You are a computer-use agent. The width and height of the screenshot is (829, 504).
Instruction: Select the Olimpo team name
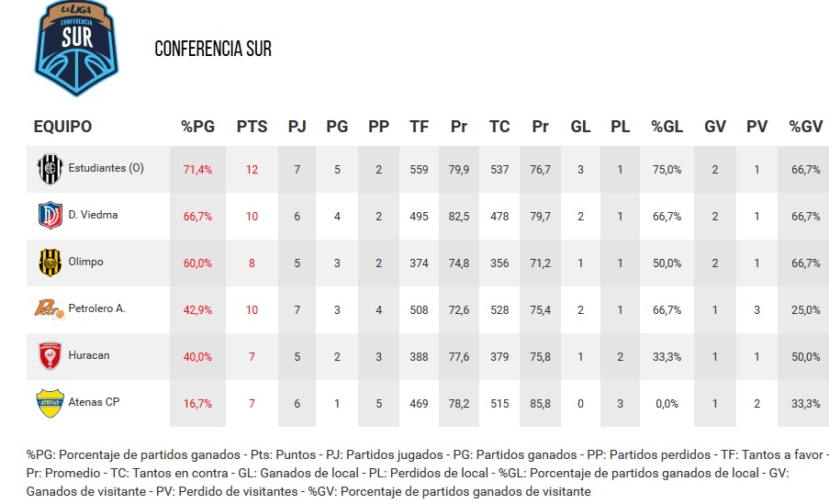(85, 263)
